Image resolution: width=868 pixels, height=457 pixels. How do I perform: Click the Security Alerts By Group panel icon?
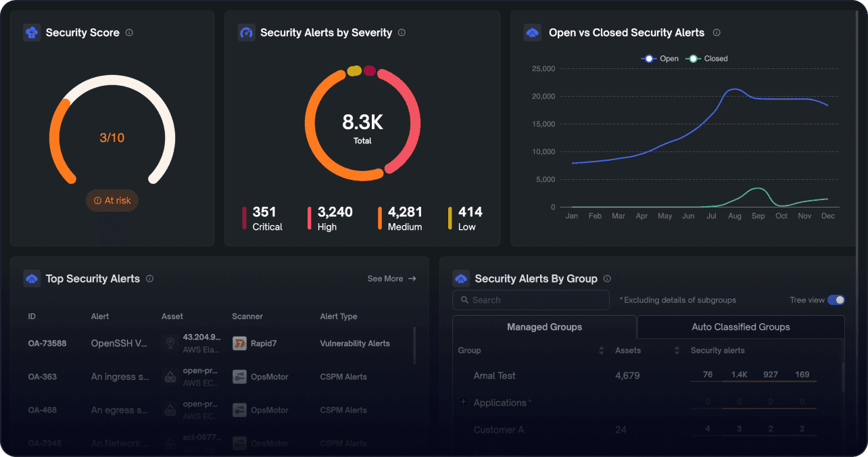coord(461,279)
